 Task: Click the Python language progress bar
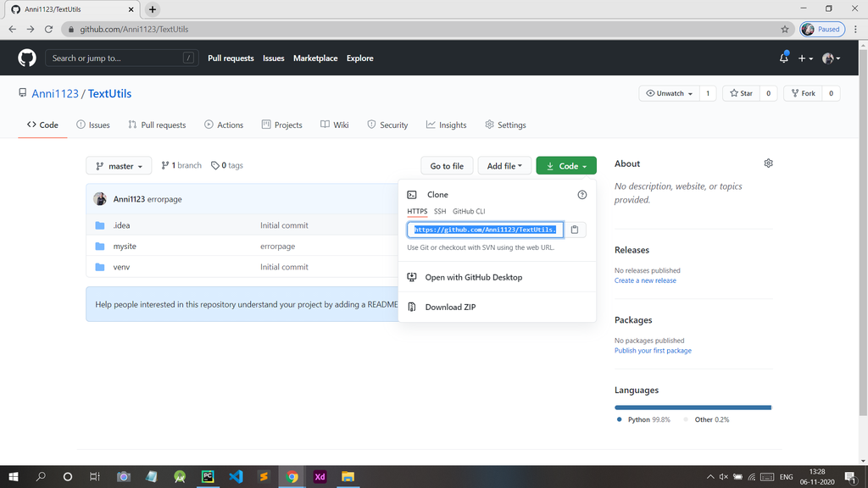693,408
